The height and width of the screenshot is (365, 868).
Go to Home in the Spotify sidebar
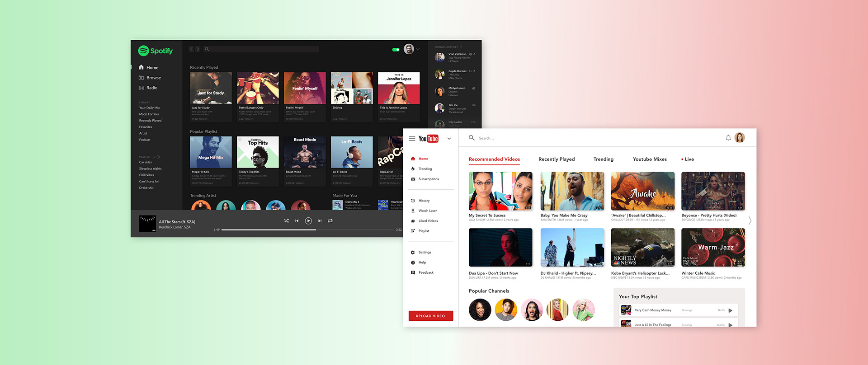(x=148, y=67)
